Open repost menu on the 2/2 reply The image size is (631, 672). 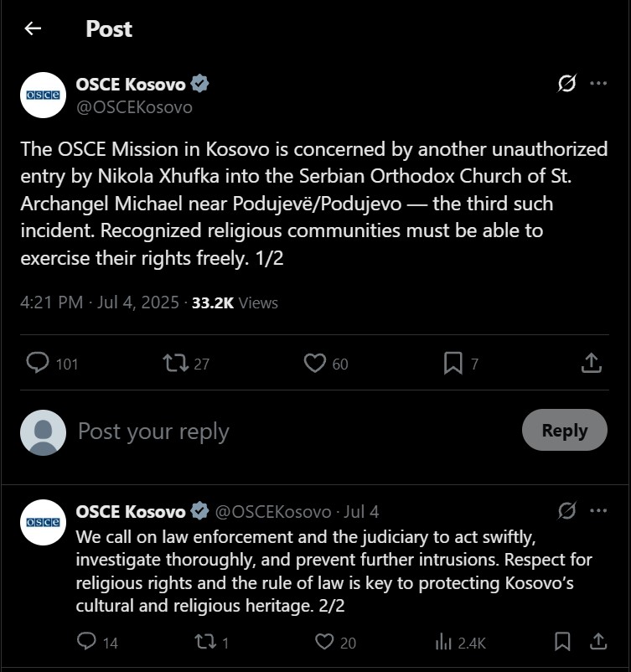(204, 642)
